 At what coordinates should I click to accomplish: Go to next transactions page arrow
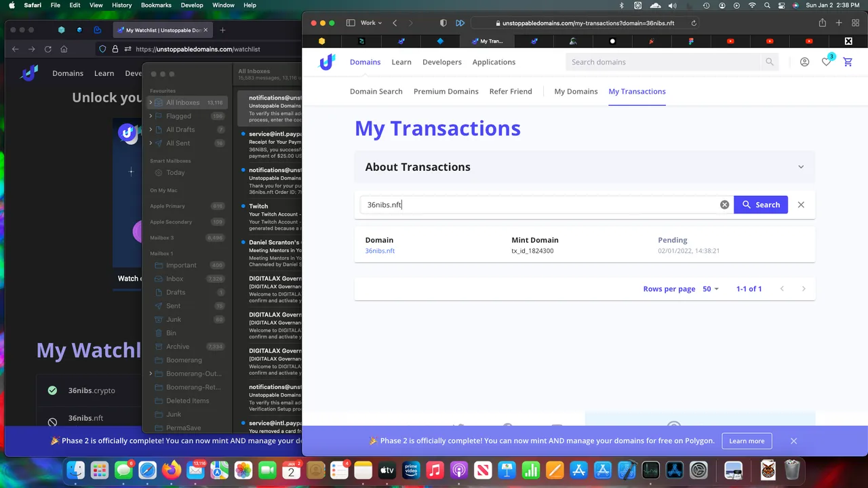(x=804, y=289)
